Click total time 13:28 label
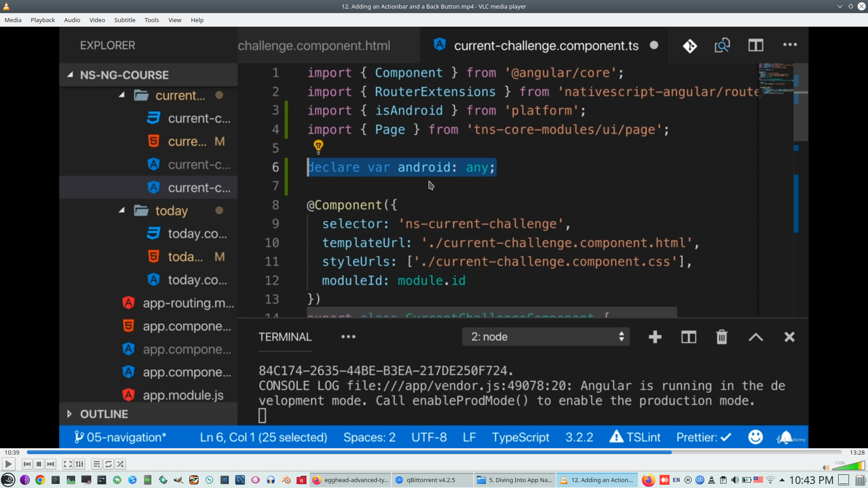868x488 pixels. point(857,452)
